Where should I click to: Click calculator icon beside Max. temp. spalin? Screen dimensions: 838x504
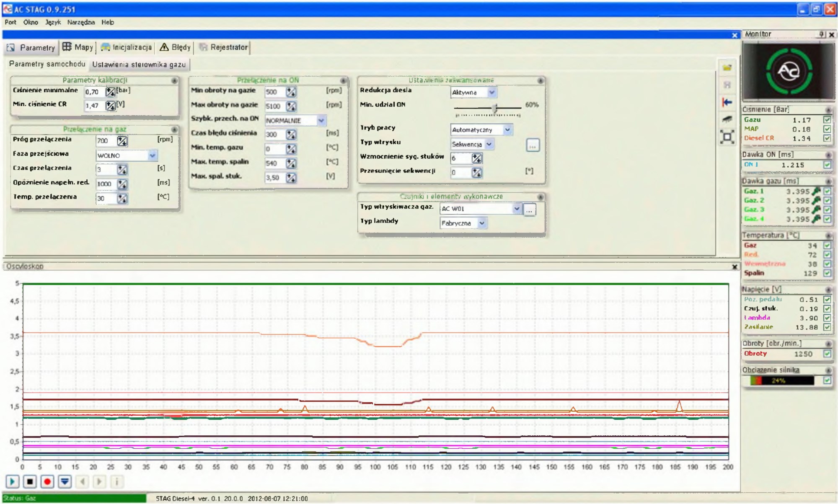coord(291,163)
